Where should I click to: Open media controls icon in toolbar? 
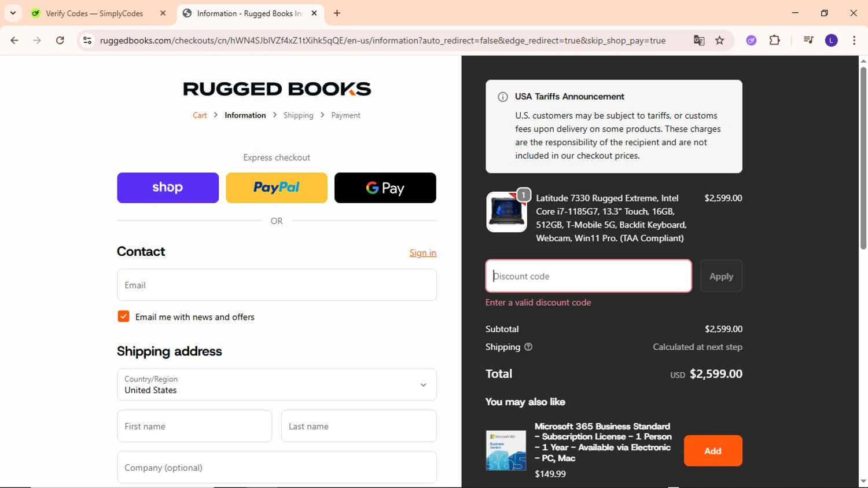(x=808, y=41)
